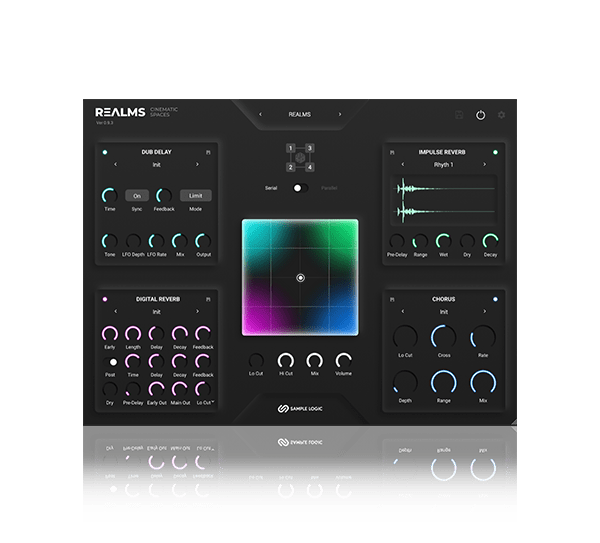Select previous Digital Reverb preset
Viewport: 600px width, 543px height.
[x=116, y=311]
